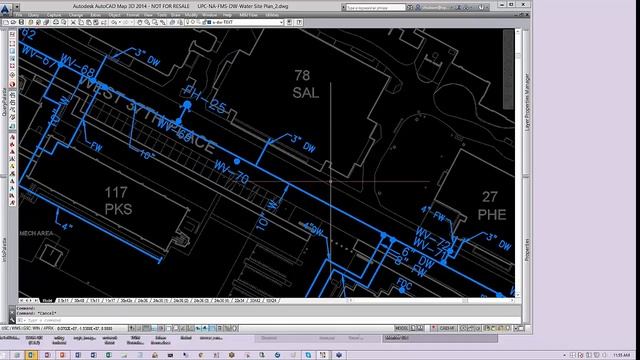This screenshot has width=640, height=360.
Task: Toggle Snap mode in status bar
Action: pos(139,328)
